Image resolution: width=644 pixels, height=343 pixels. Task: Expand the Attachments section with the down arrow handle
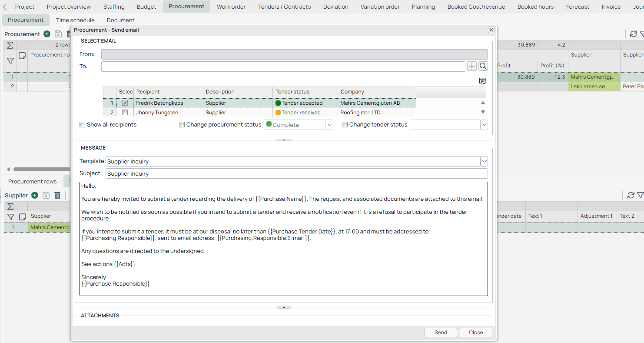(x=284, y=307)
